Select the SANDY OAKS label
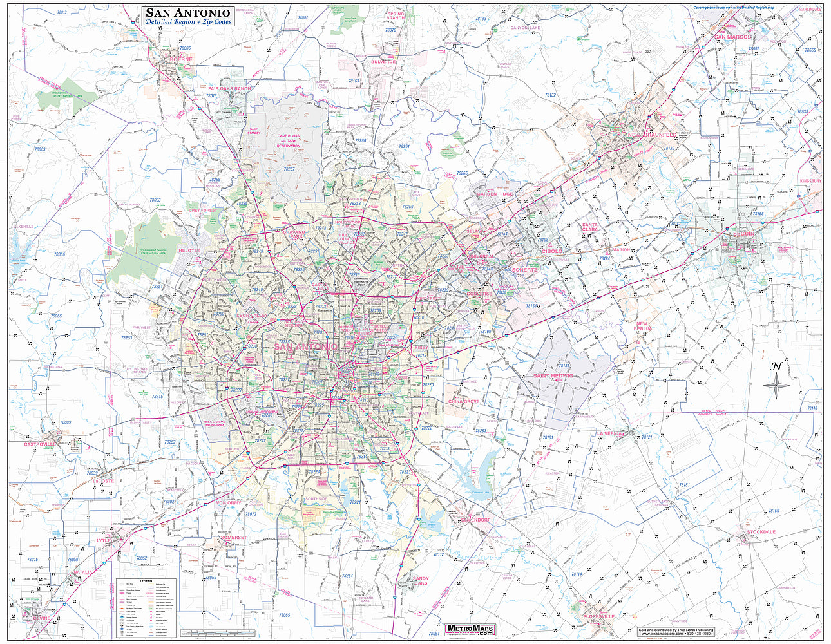The width and height of the screenshot is (831, 644). pos(421,581)
